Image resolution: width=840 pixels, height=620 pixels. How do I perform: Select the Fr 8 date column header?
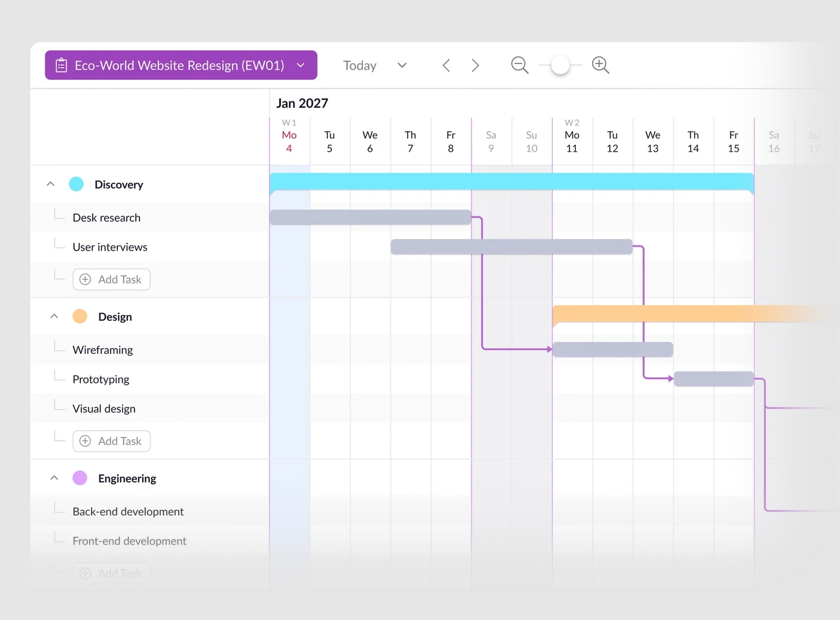[x=451, y=141]
